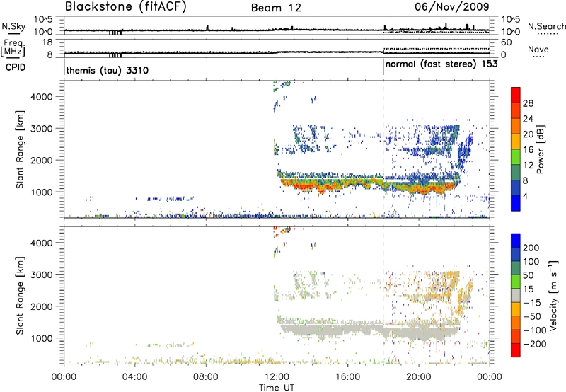
Task: Click the grey -15 to 15 velocity swatch
Action: [516, 295]
